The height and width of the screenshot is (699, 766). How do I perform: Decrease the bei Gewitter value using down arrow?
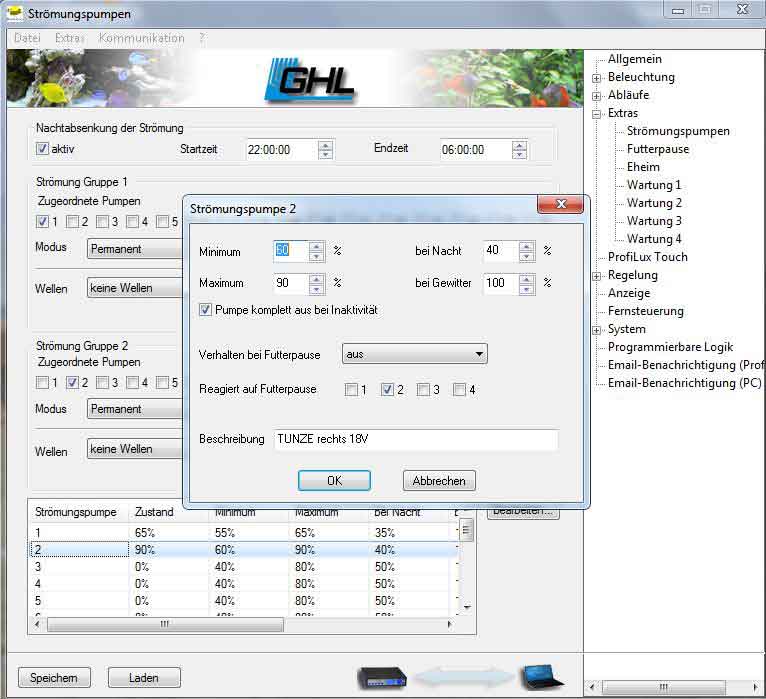(526, 287)
